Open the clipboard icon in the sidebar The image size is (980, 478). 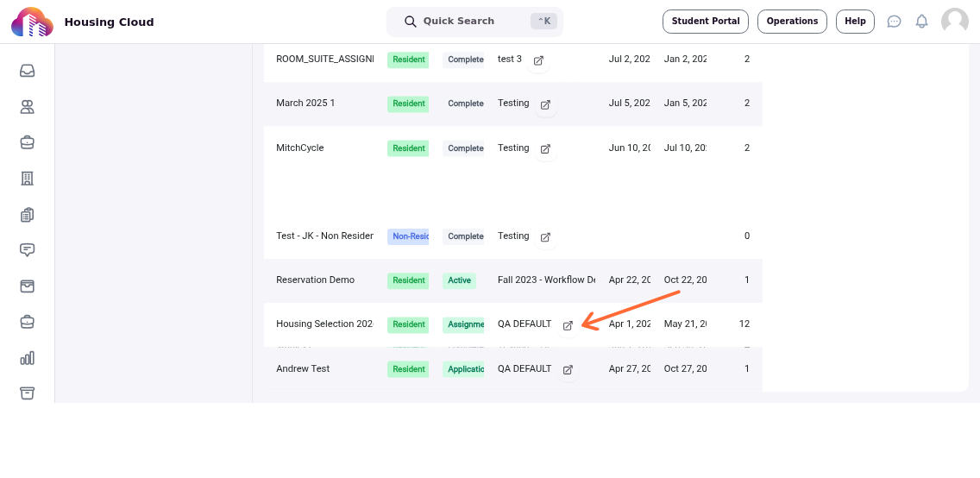pyautogui.click(x=27, y=215)
